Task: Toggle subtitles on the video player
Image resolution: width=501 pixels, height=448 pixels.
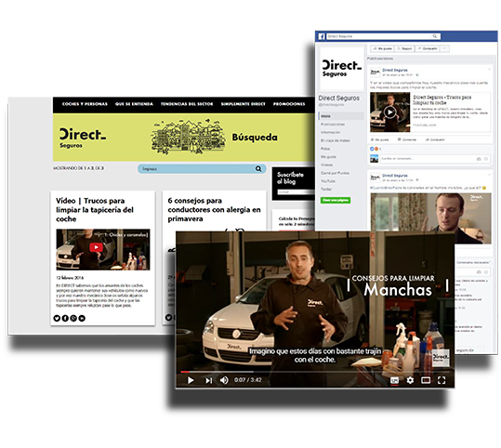Action: (395, 380)
